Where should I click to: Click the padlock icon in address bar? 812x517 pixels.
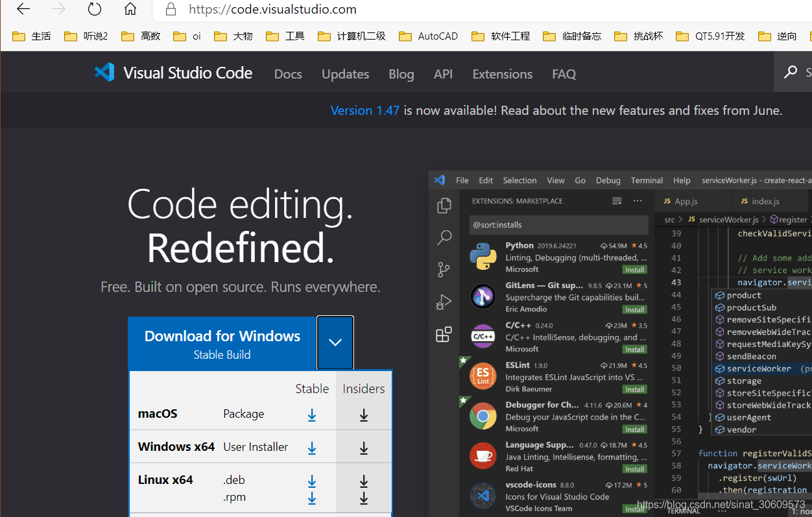(171, 9)
